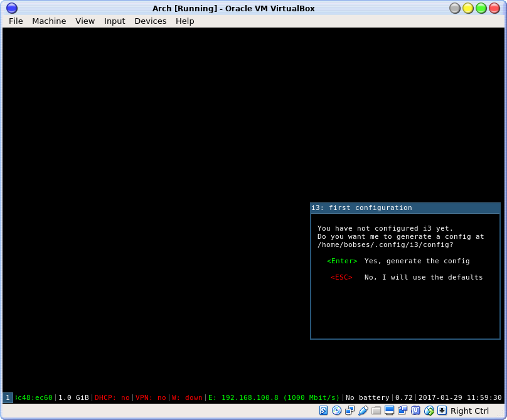
Task: Click the keyboard capture arrow icon
Action: point(442,411)
